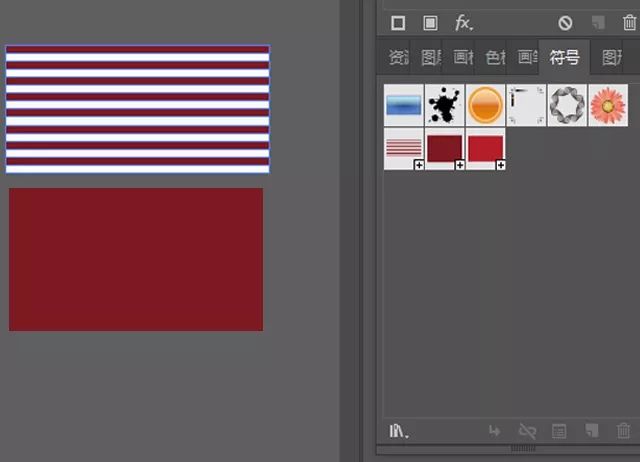Select the black ink splatter symbol
This screenshot has height=462, width=640.
[x=444, y=105]
